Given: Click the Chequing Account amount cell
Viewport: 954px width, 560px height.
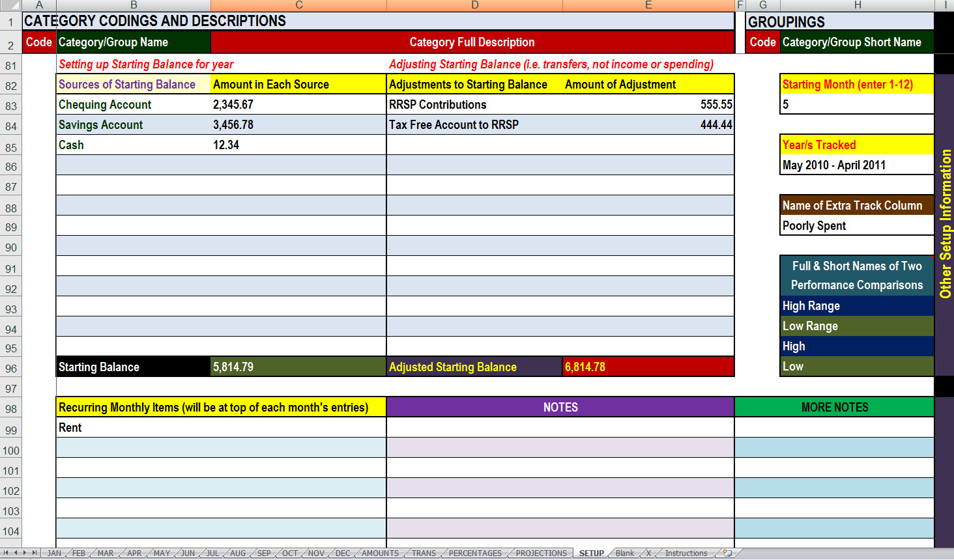Looking at the screenshot, I should (298, 105).
